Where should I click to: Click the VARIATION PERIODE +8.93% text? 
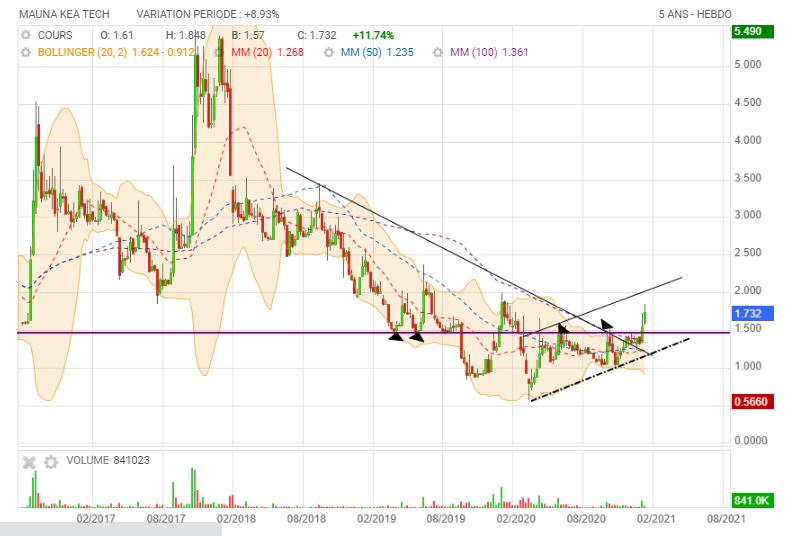pos(208,14)
